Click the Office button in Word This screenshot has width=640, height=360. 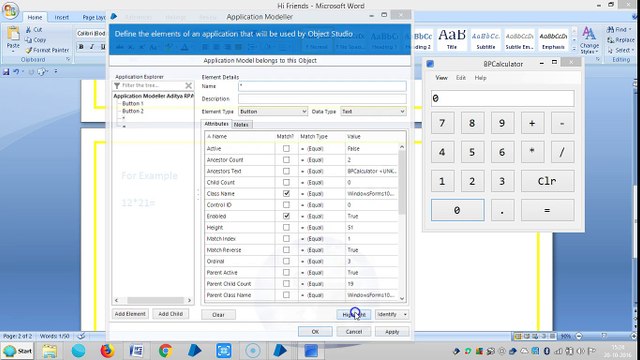click(x=10, y=10)
